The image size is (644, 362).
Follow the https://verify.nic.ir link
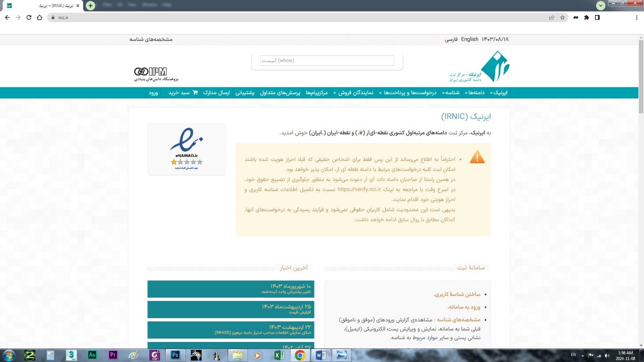[359, 189]
